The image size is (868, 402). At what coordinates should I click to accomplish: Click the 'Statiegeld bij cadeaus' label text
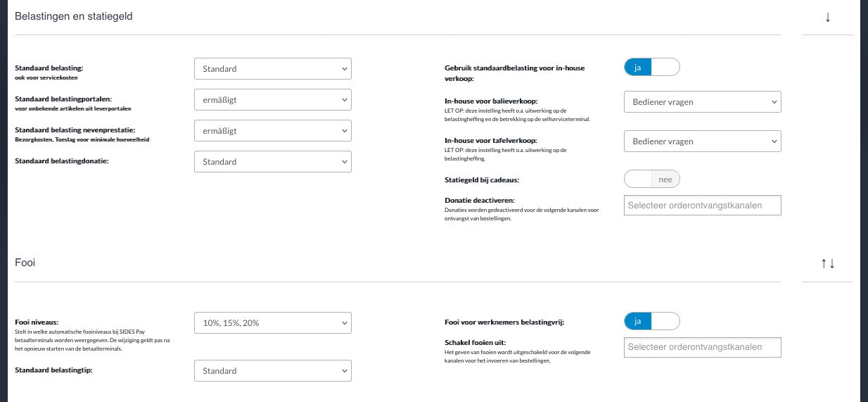coord(482,180)
